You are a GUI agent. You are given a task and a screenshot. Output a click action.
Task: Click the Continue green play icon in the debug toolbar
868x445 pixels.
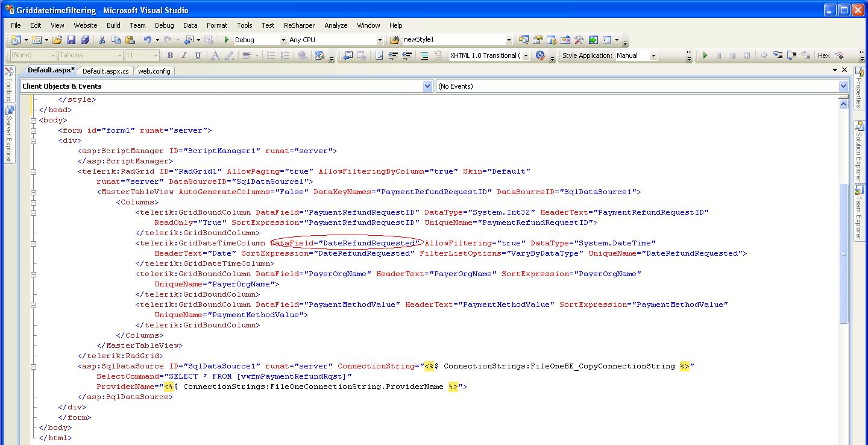point(705,55)
